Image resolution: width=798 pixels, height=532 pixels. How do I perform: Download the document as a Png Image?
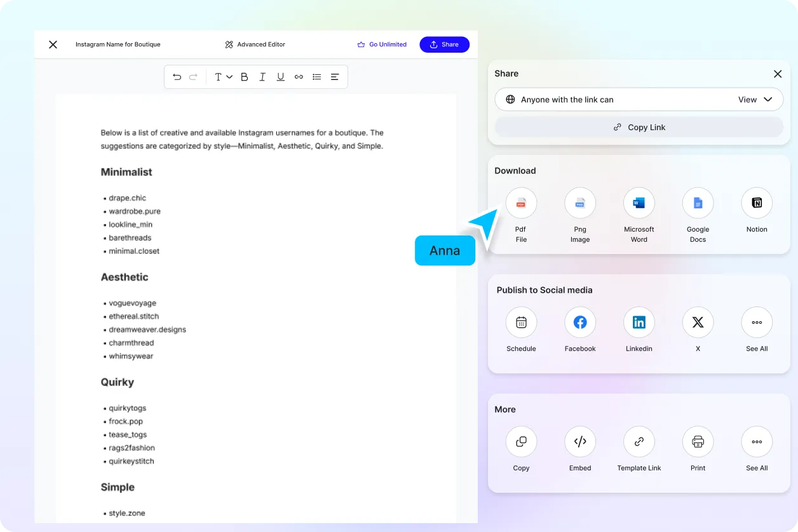click(580, 203)
